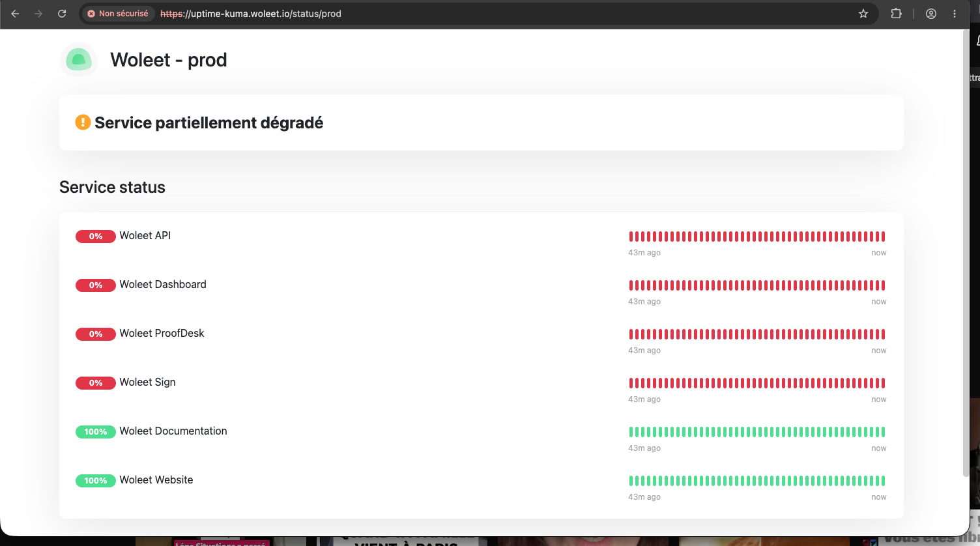Screen dimensions: 980x546
Task: Click the 0% badge for Woleet Sign
Action: coord(96,383)
